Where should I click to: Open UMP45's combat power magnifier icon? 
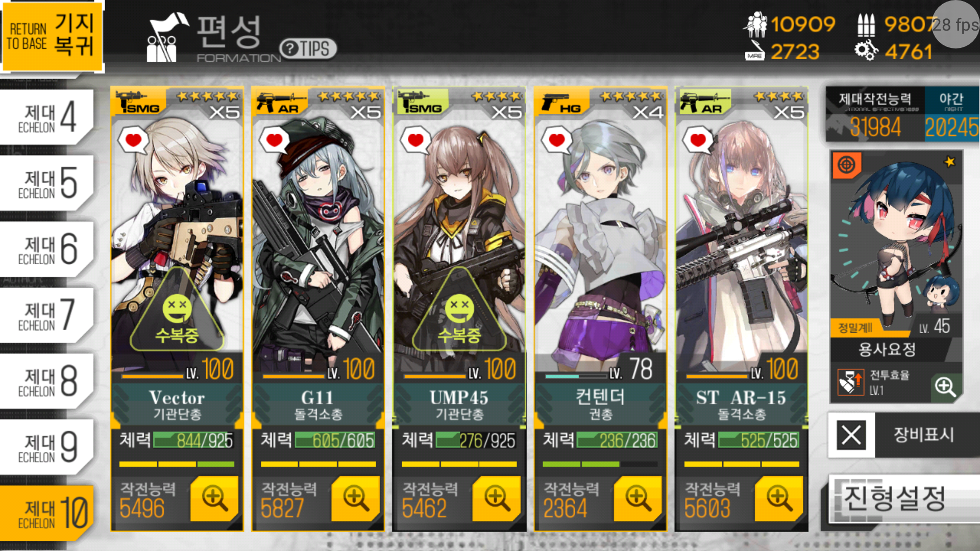coord(496,498)
